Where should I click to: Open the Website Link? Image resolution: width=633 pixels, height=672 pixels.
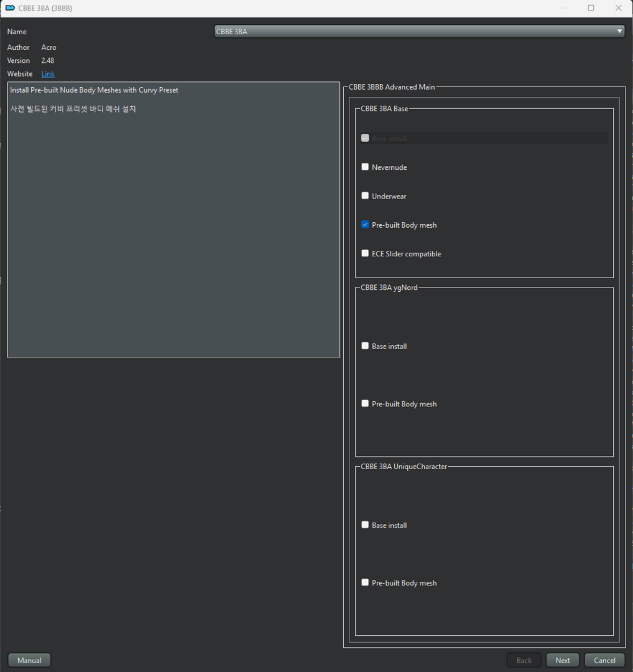[x=47, y=73]
